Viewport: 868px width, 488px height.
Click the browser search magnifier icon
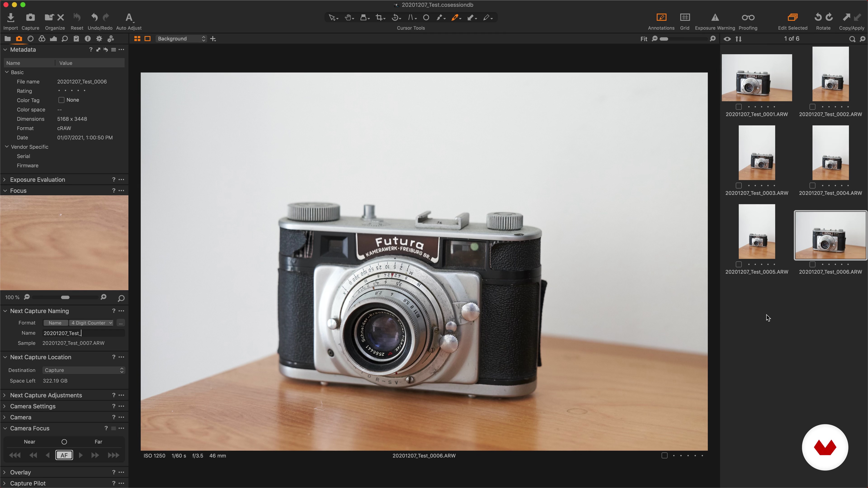click(x=852, y=39)
